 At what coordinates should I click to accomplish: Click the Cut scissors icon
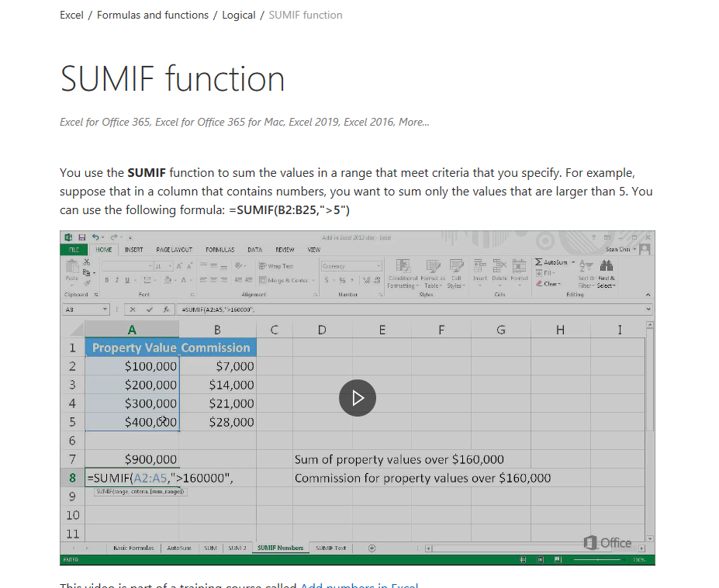click(x=86, y=262)
